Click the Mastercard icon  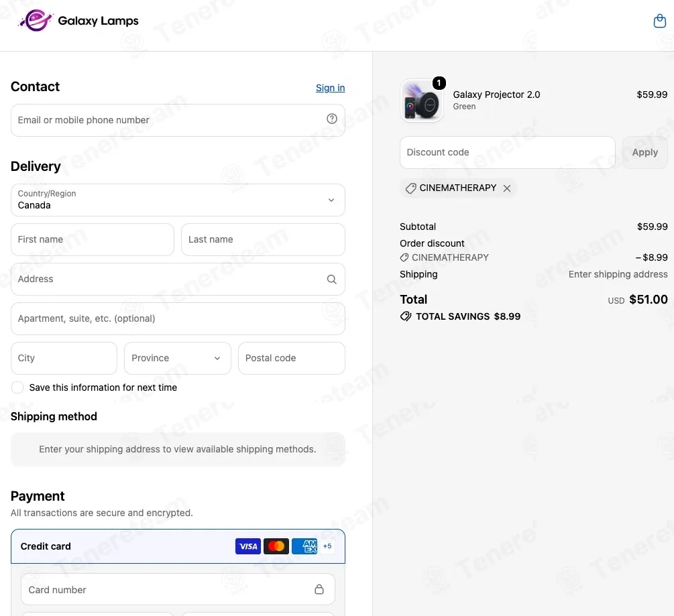[x=276, y=546]
